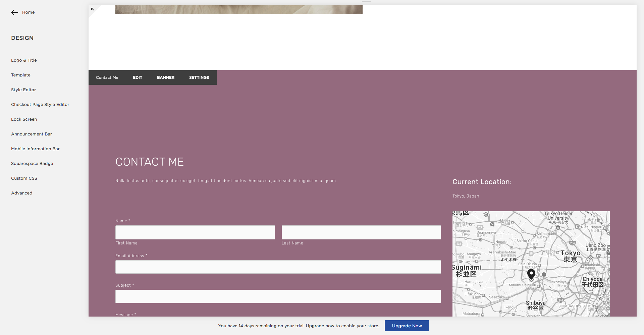
Task: Open the Announcement Bar settings
Action: [x=31, y=134]
